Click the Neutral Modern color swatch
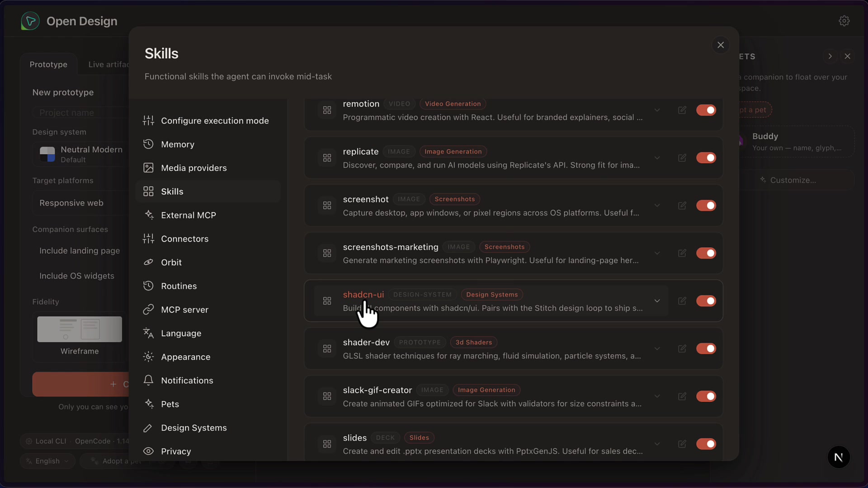The height and width of the screenshot is (488, 868). (47, 154)
